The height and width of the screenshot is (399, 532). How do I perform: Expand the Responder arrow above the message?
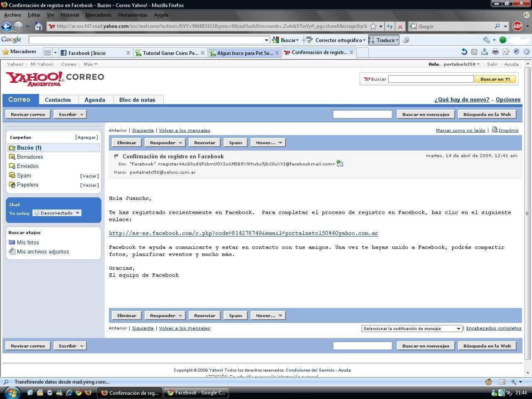180,143
